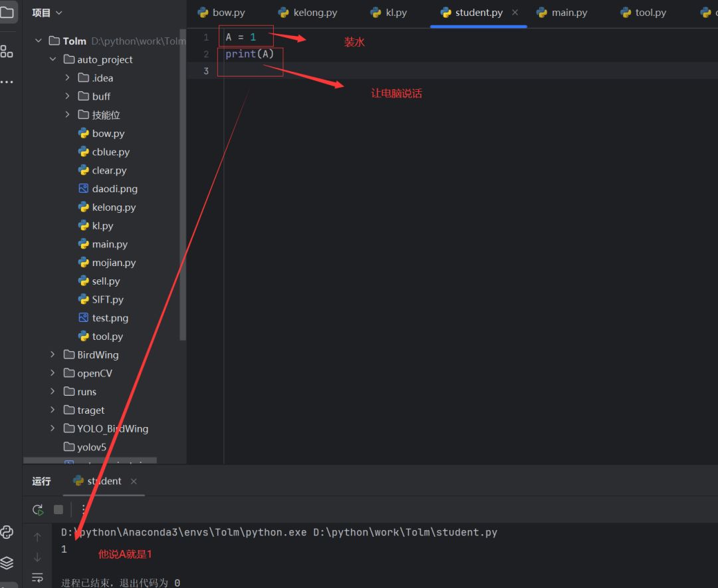Expand the runs folder
Viewport: 718px width, 588px height.
coord(53,391)
